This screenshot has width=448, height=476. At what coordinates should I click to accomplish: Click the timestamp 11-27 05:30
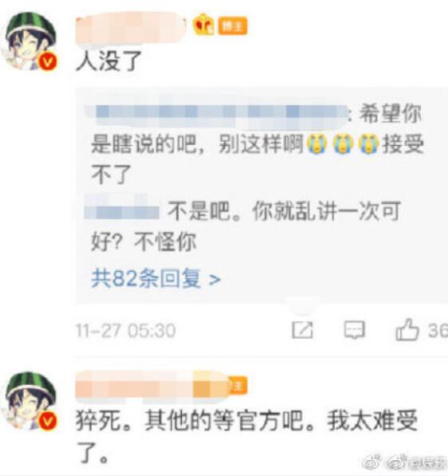(126, 330)
